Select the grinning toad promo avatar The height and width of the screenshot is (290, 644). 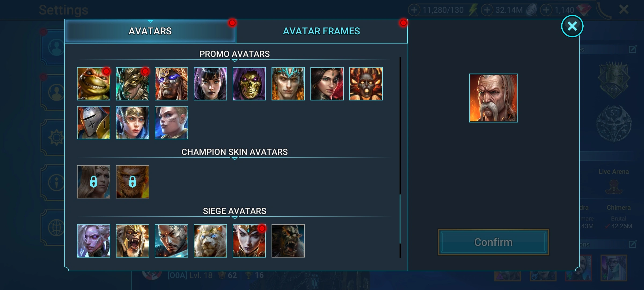coord(93,84)
